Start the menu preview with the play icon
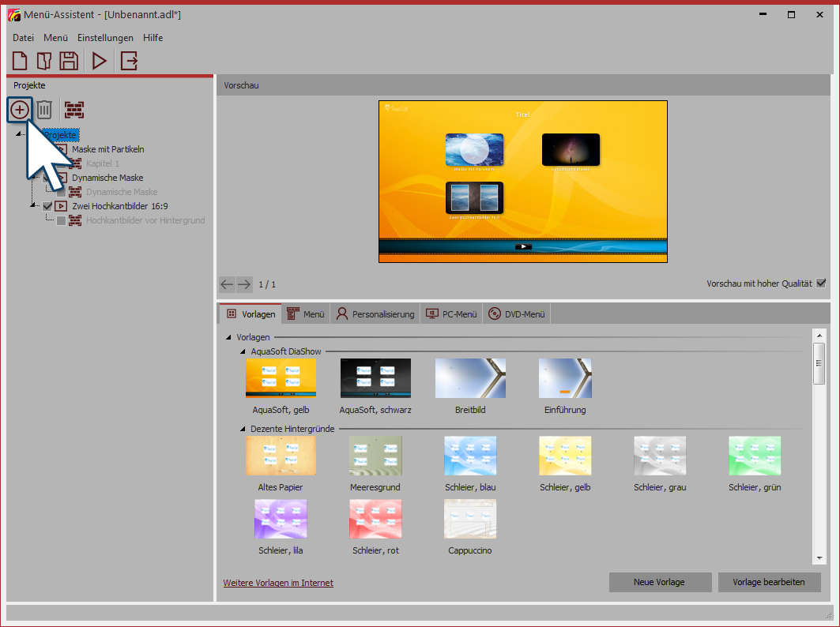The width and height of the screenshot is (840, 627). (100, 60)
